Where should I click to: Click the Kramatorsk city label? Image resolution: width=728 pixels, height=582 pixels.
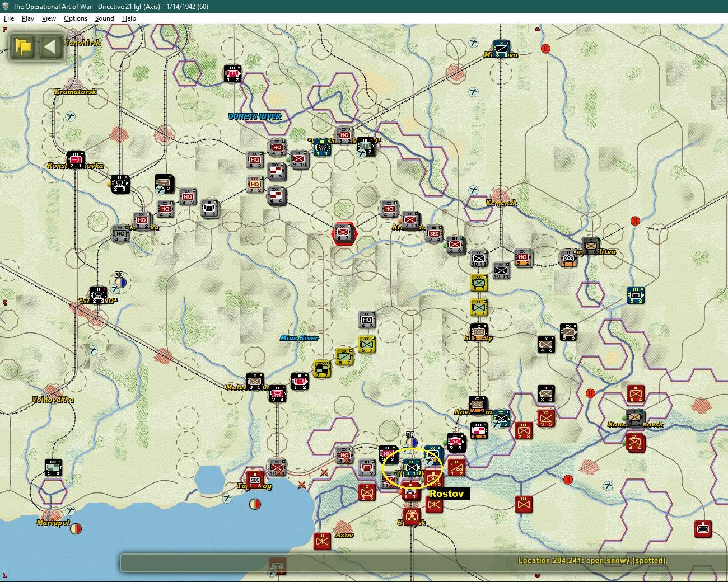[75, 92]
